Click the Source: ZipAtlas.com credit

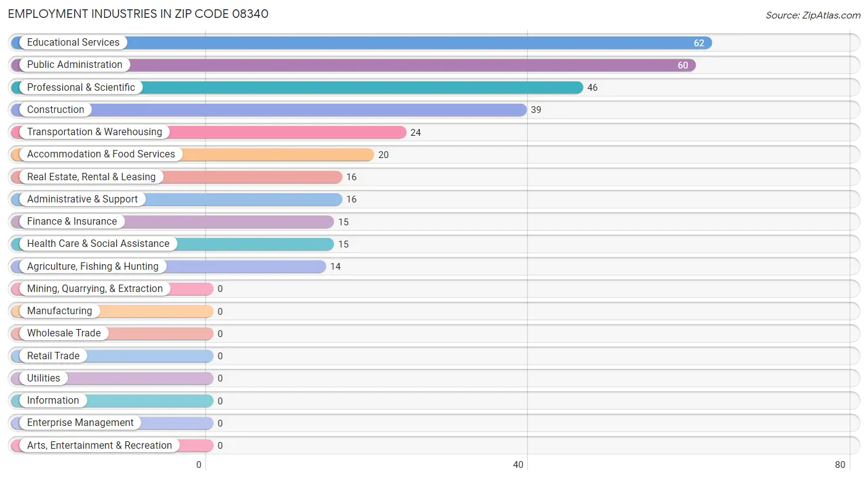(x=813, y=15)
